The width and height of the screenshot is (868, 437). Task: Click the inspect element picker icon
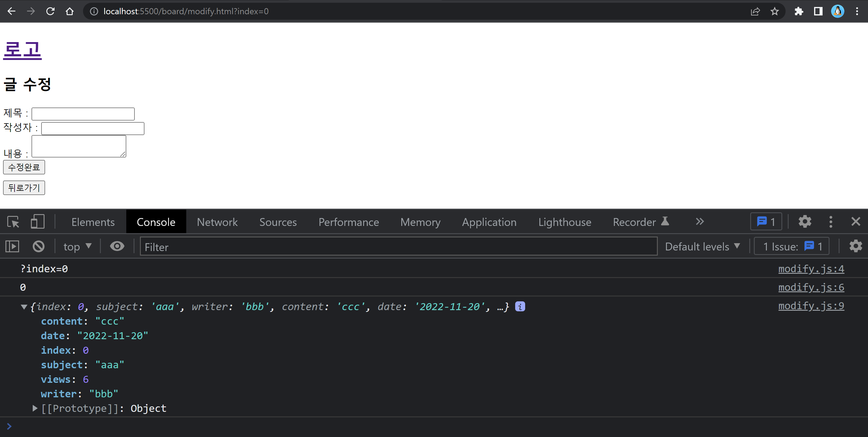[x=13, y=222]
